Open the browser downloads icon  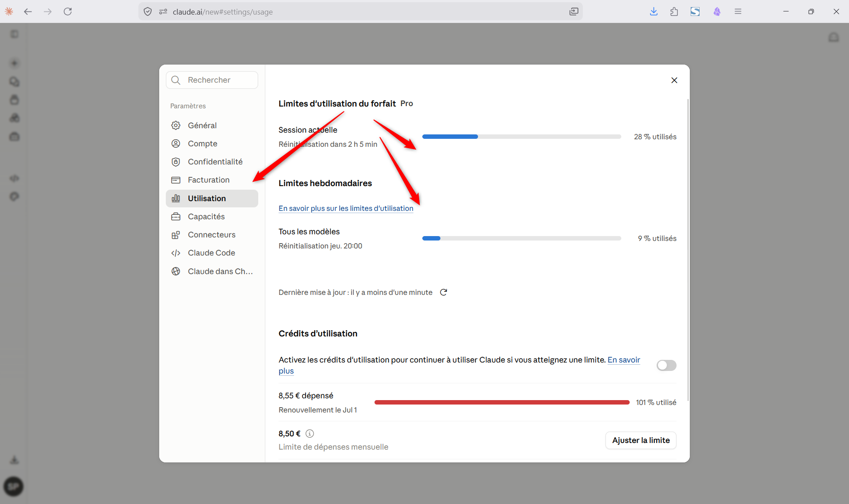pos(654,11)
